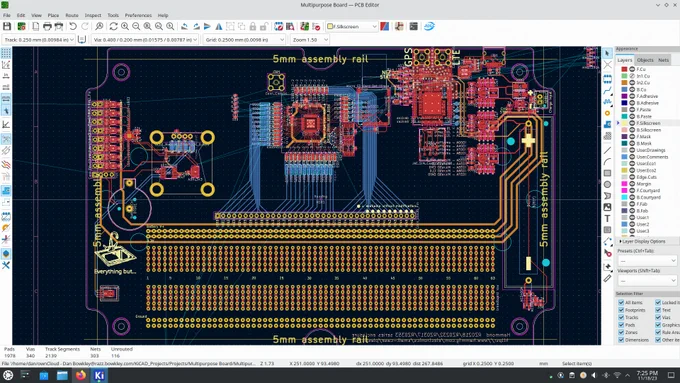Refresh the view with the circular arrows
The image size is (680, 383).
tap(113, 26)
